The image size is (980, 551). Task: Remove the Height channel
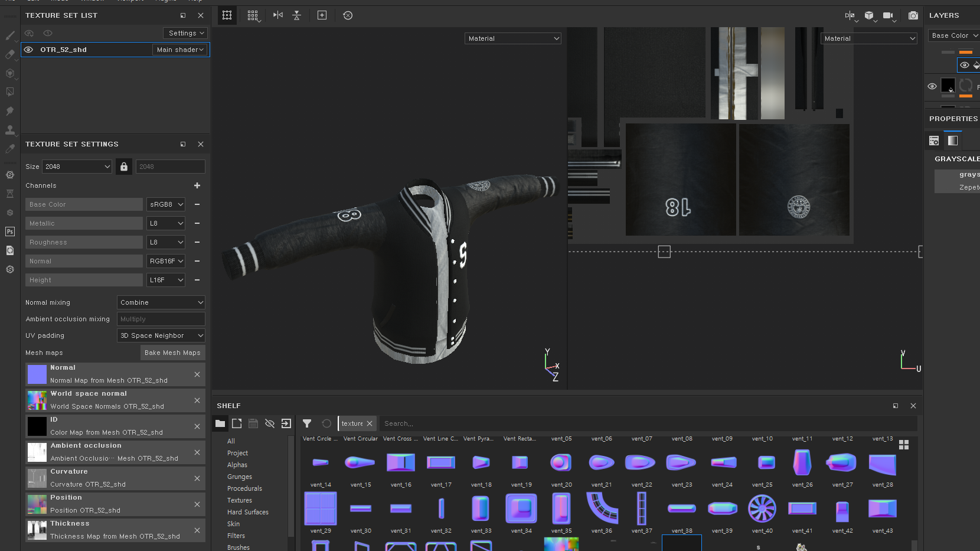point(197,280)
